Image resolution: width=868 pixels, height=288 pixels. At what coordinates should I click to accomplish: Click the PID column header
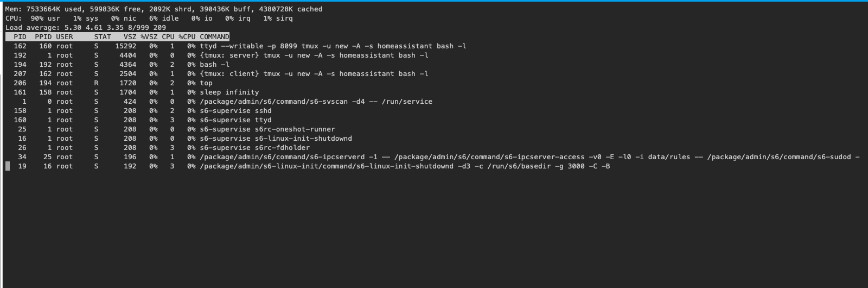(20, 37)
